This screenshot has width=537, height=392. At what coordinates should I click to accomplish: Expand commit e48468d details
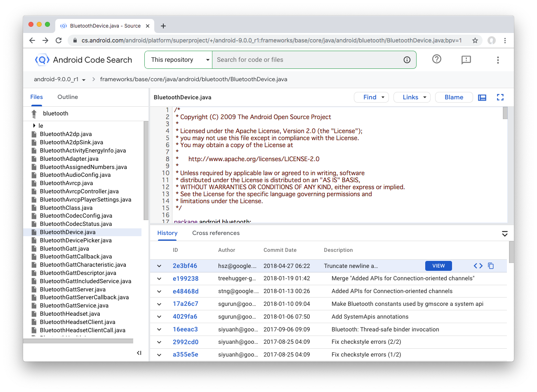tap(159, 291)
